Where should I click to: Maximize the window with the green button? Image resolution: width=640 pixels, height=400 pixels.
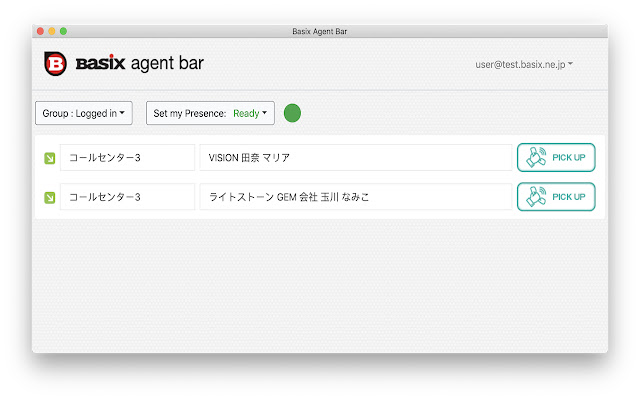coord(63,31)
